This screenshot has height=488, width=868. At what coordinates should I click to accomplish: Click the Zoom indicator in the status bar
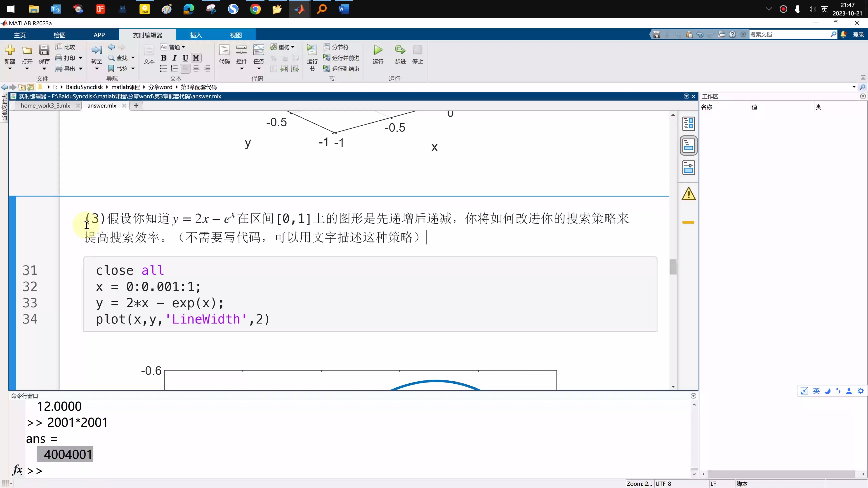click(639, 483)
